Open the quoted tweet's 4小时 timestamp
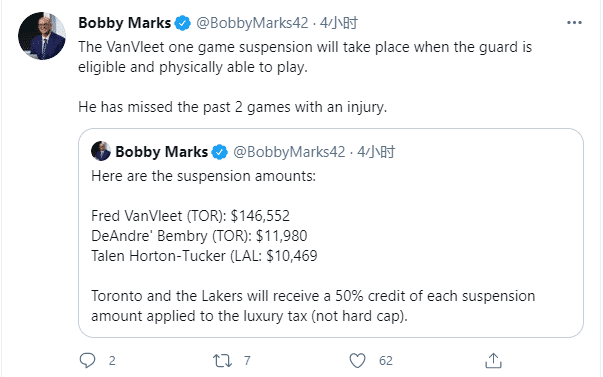This screenshot has width=603, height=377. [x=376, y=152]
